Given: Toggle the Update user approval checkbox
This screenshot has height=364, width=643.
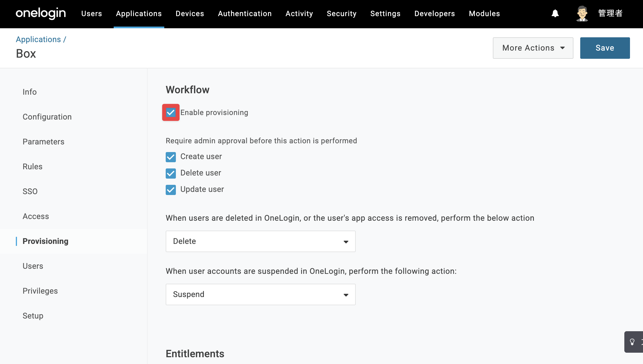Looking at the screenshot, I should pyautogui.click(x=171, y=190).
